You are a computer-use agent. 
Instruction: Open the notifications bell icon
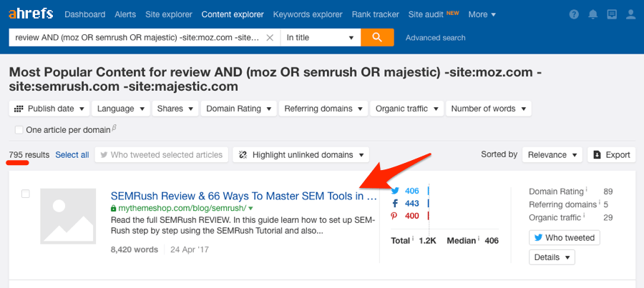tap(592, 14)
